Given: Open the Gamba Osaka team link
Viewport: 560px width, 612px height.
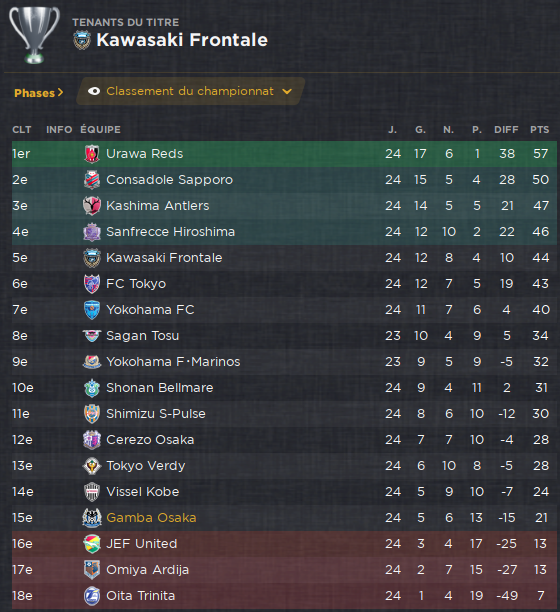Looking at the screenshot, I should [x=151, y=518].
